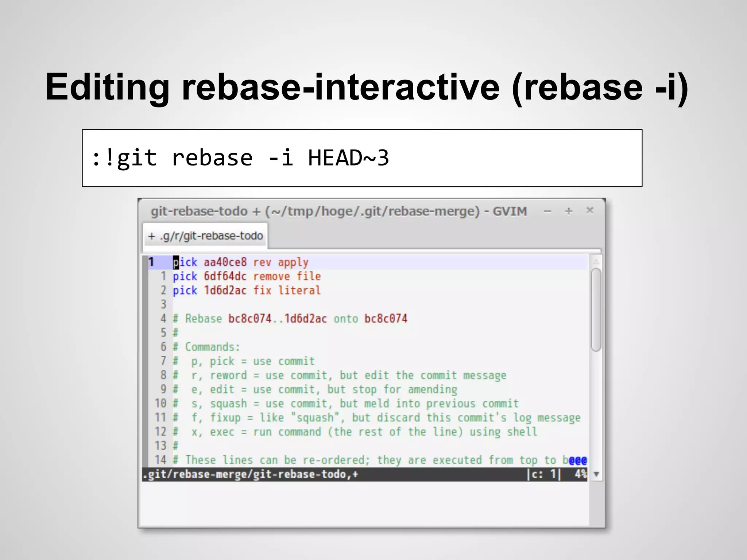The height and width of the screenshot is (560, 747).
Task: Click commit hash 'aa40ce8' on the first line
Action: pos(225,262)
